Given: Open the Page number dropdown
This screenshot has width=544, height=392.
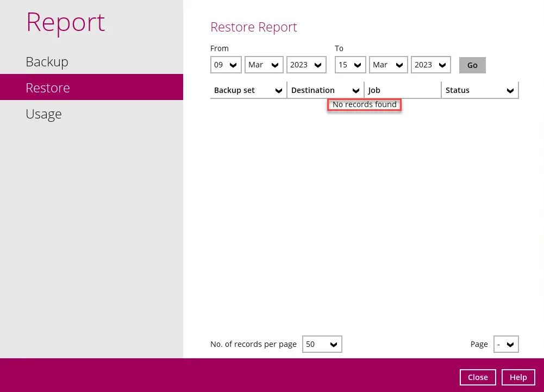Looking at the screenshot, I should coord(506,344).
